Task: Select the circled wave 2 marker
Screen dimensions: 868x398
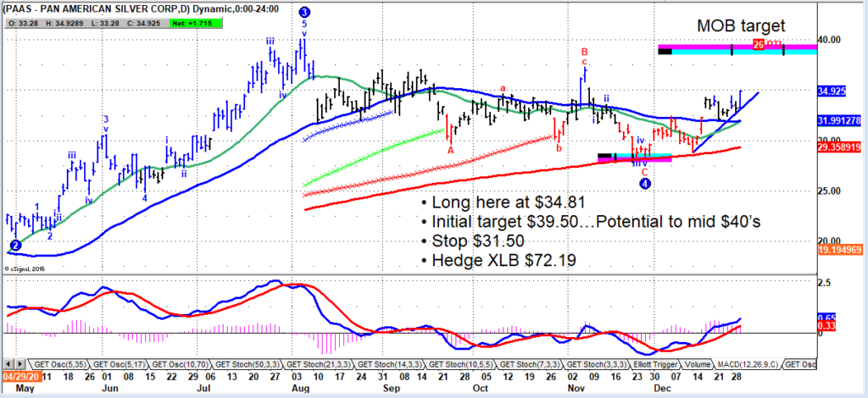Action: (x=15, y=245)
